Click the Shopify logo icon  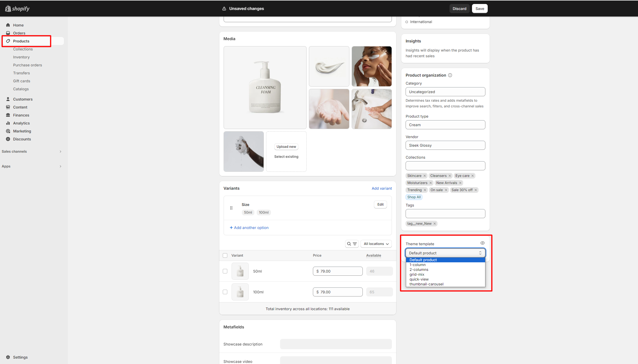click(8, 9)
